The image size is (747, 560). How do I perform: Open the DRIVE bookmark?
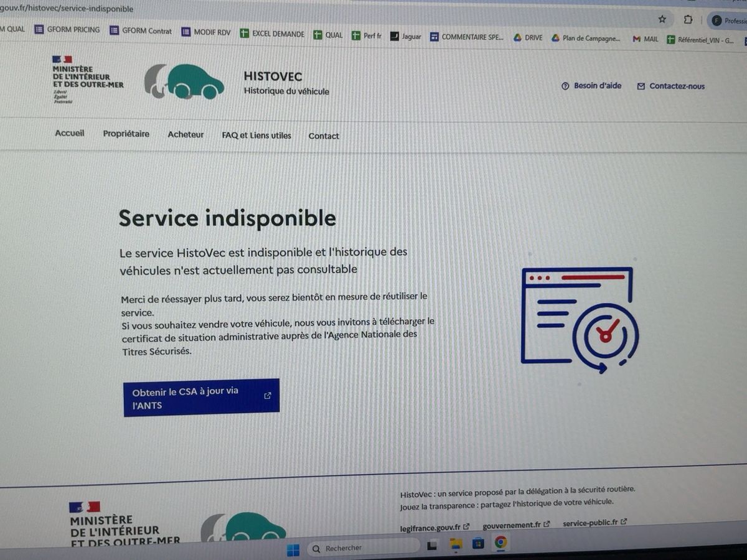tap(528, 37)
